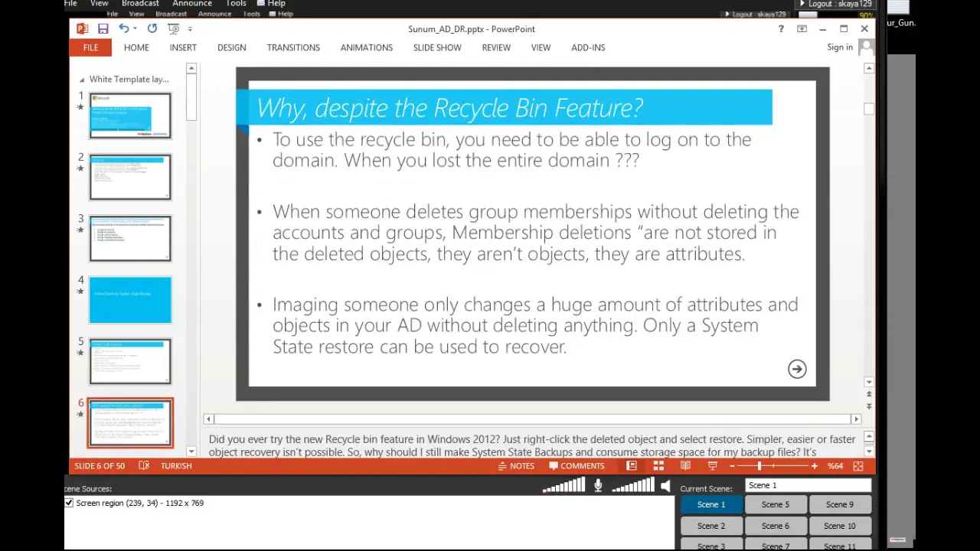Click the PowerPoint Help question mark icon
Viewport: 980px width, 551px height.
click(x=781, y=29)
